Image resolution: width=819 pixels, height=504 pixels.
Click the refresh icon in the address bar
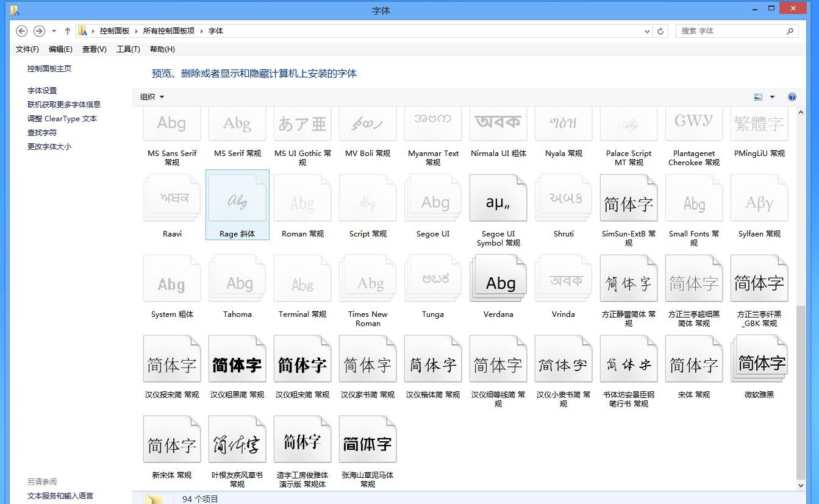pos(660,30)
